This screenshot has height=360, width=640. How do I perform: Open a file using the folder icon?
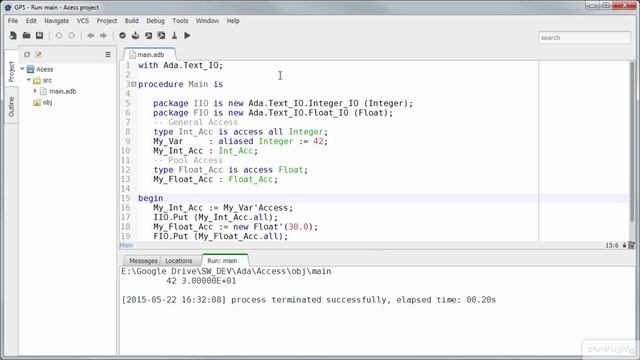point(26,36)
